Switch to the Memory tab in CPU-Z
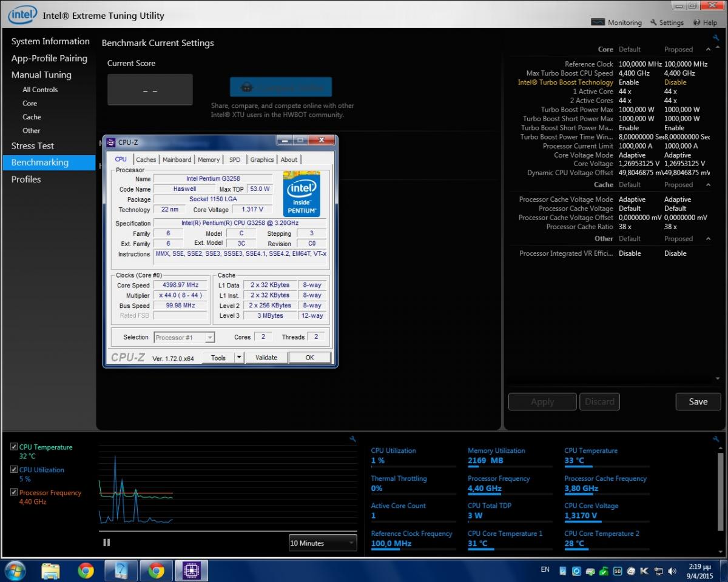728x582 pixels. [x=209, y=159]
